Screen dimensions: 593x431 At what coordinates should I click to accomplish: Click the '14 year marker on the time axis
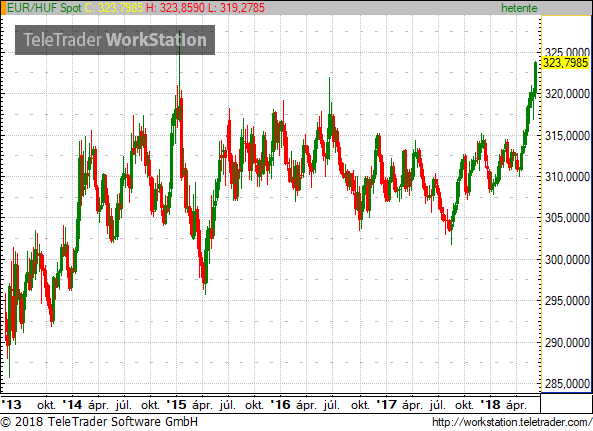(72, 405)
